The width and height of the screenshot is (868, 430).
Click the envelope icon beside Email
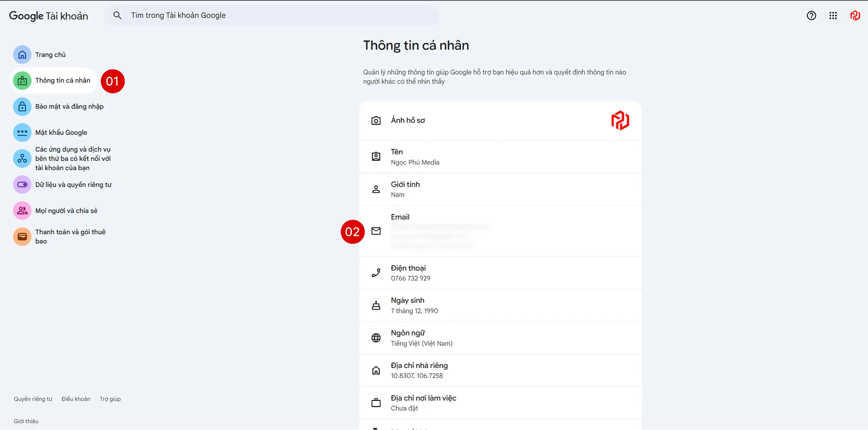coord(376,232)
